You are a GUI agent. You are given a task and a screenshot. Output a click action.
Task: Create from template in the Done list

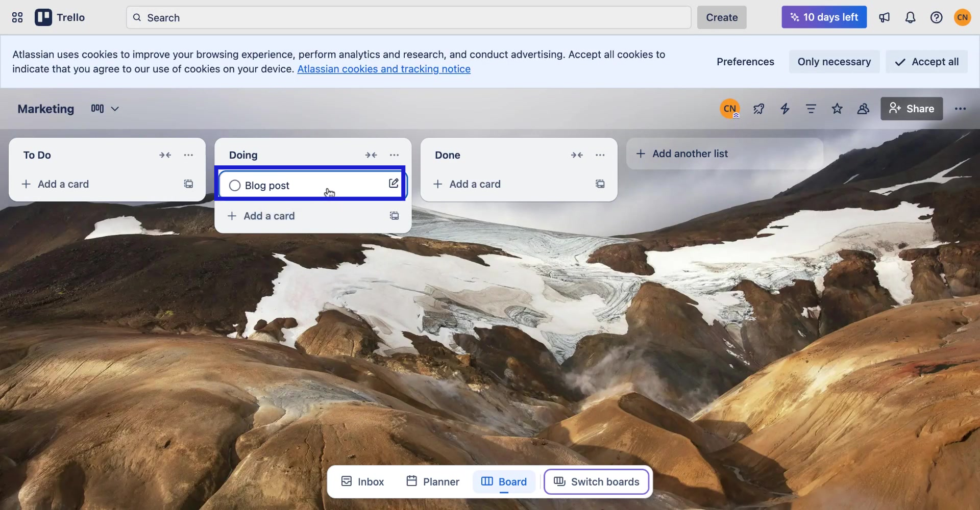pyautogui.click(x=600, y=184)
